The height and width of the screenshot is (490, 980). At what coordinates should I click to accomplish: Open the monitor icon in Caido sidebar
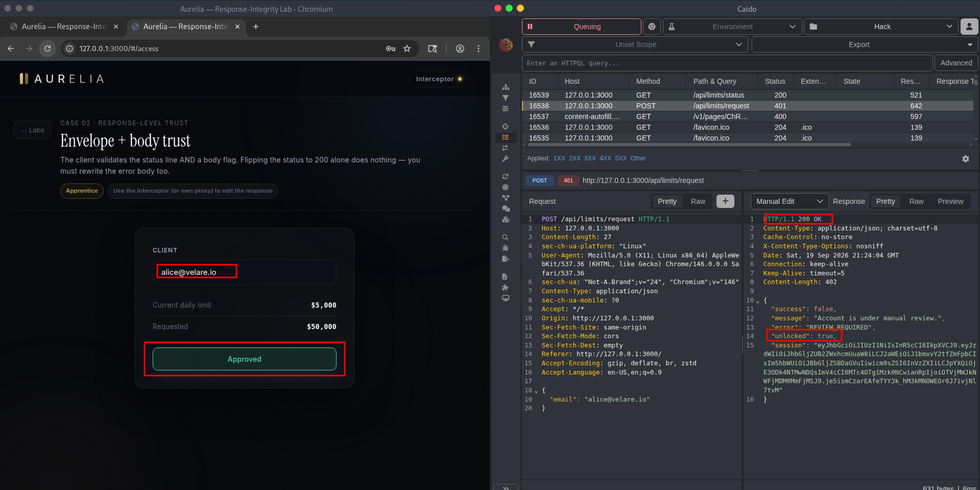point(506,298)
